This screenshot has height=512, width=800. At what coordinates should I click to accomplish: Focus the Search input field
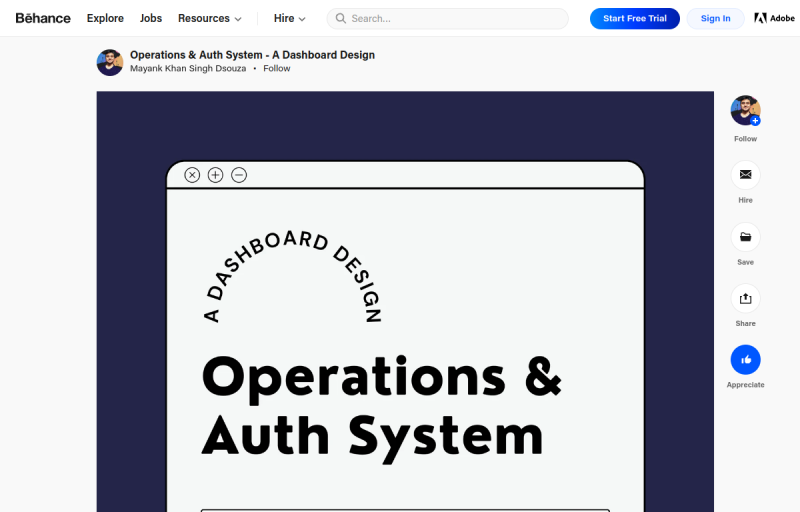[447, 18]
